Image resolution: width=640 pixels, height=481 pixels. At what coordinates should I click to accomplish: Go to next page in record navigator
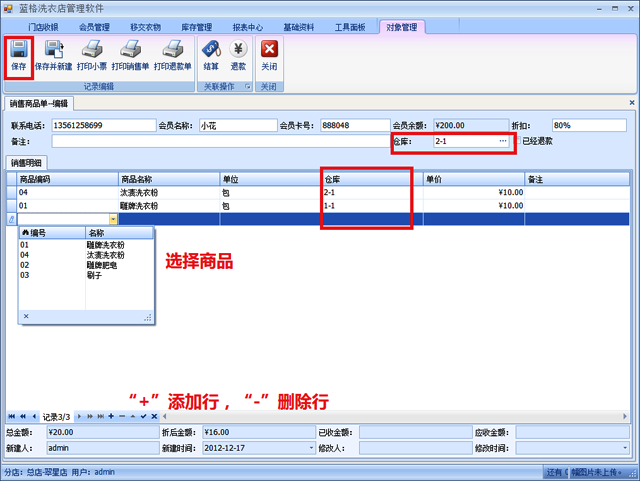coord(90,416)
